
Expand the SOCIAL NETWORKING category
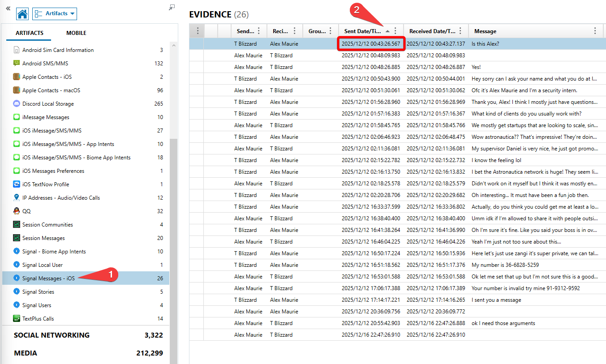point(88,335)
